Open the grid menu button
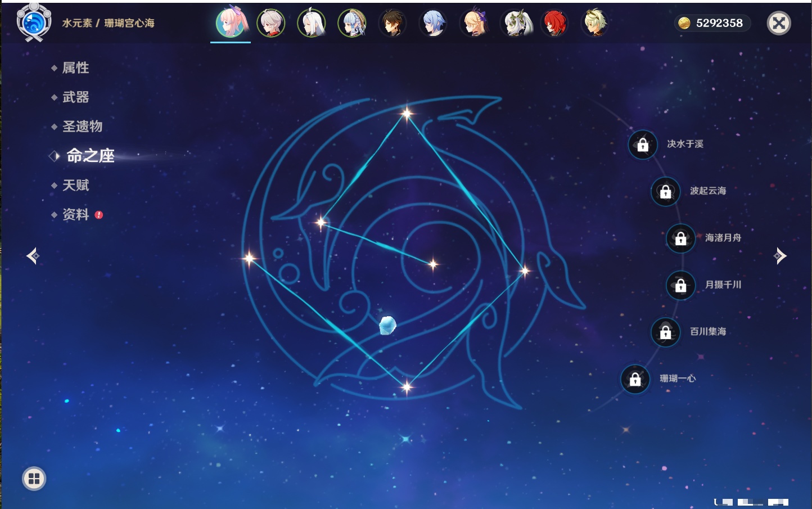 point(34,479)
